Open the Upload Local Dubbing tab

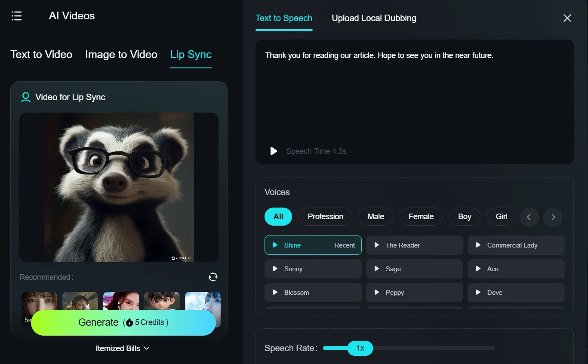373,18
